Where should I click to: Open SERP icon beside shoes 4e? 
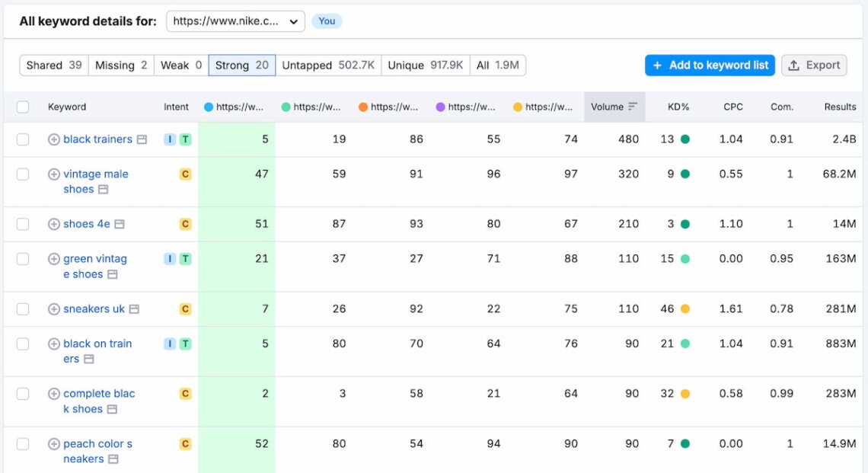coord(120,225)
